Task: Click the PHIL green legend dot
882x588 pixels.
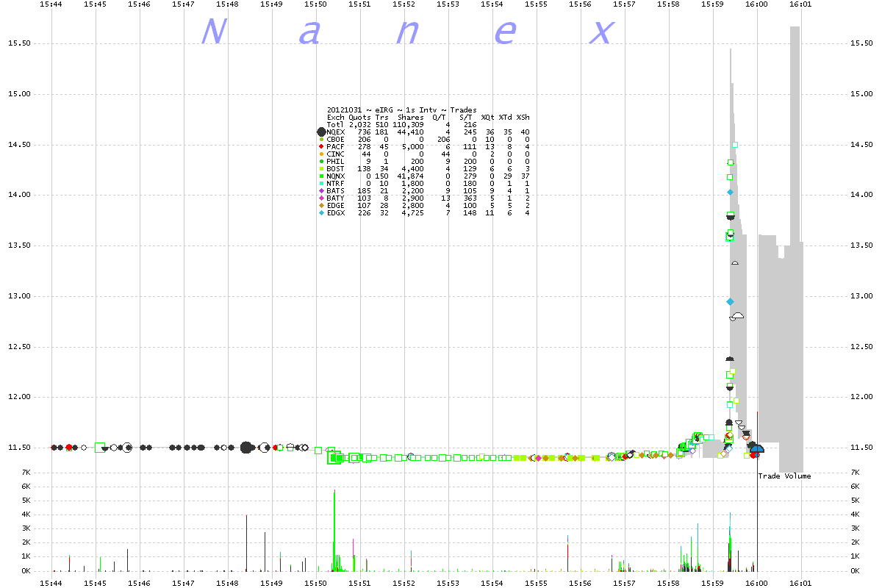Action: coord(321,162)
